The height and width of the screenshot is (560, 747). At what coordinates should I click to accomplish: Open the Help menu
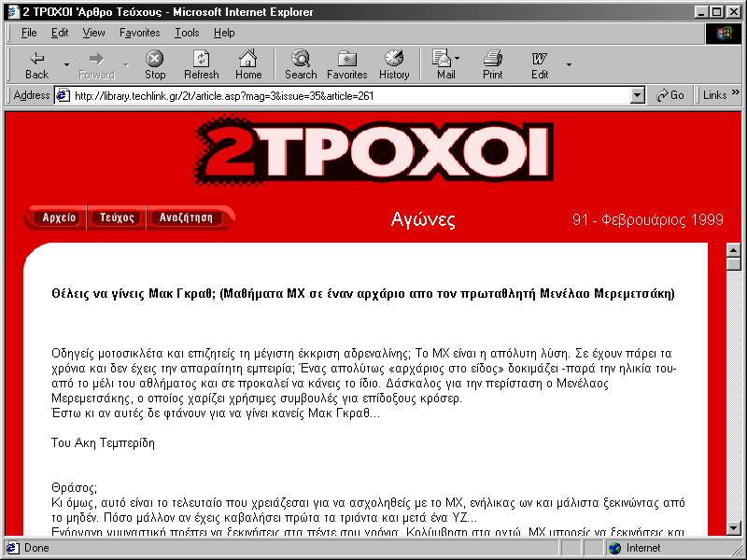[224, 33]
